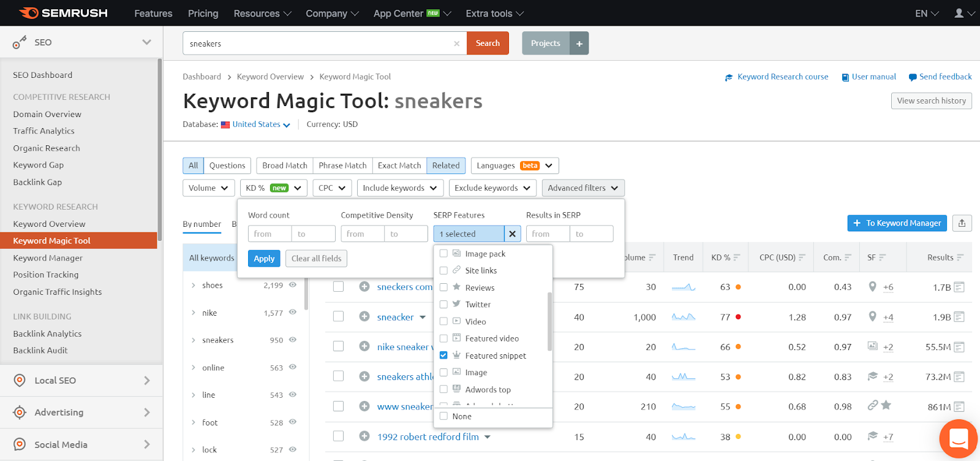Check the Twitter option
Image resolution: width=980 pixels, height=461 pixels.
tap(443, 304)
